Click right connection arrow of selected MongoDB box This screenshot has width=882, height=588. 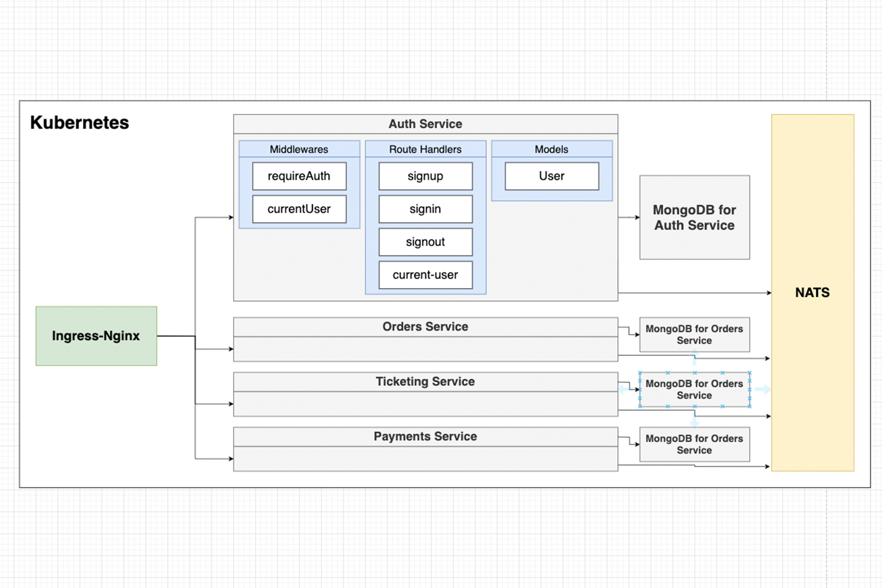(763, 390)
